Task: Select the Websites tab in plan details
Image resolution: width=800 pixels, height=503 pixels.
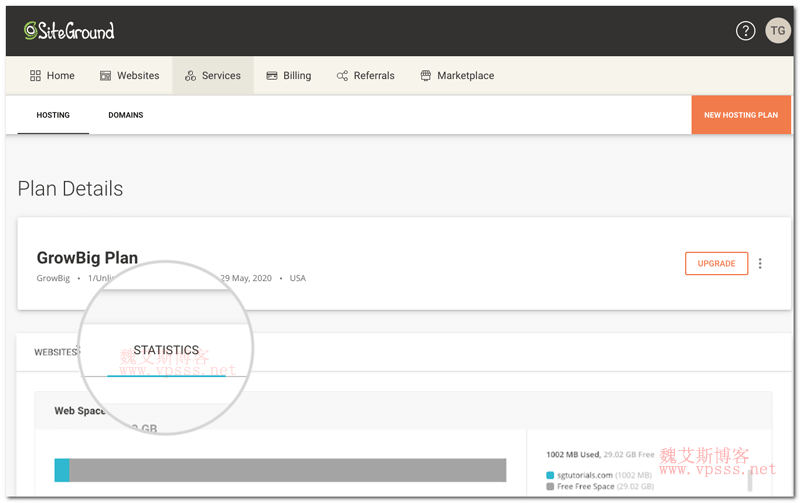Action: pyautogui.click(x=56, y=352)
